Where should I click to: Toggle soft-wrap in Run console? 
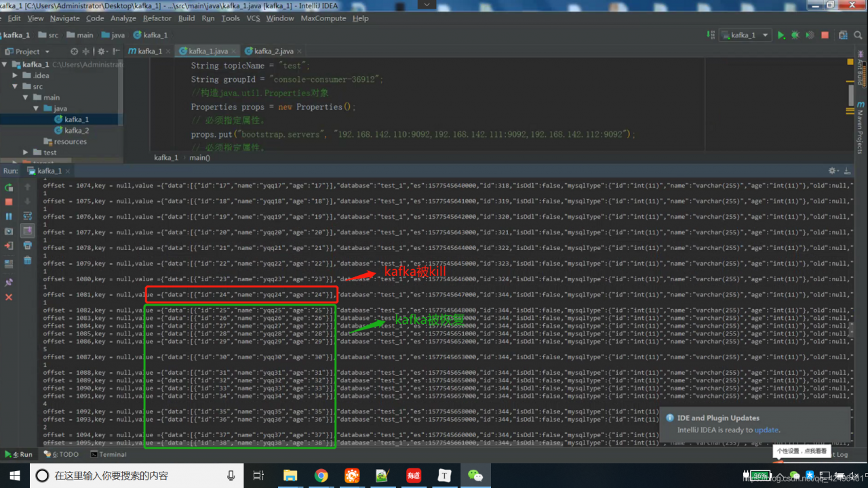pos(28,216)
